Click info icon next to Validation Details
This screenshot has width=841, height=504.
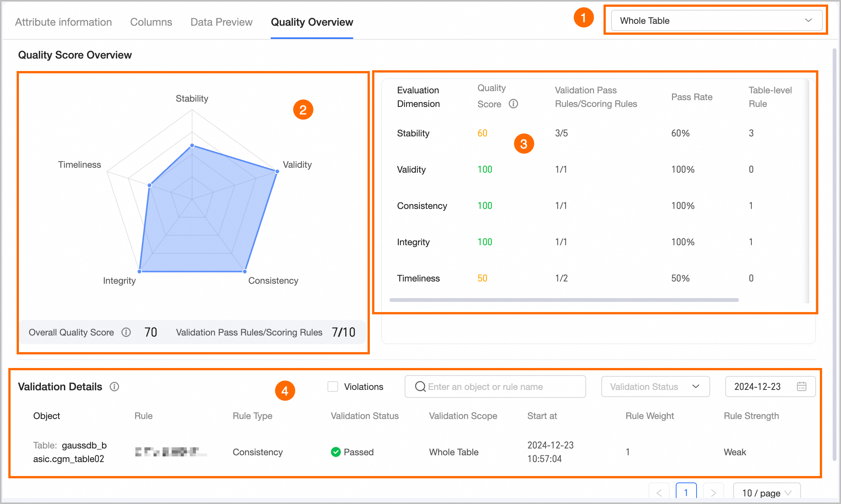click(114, 387)
